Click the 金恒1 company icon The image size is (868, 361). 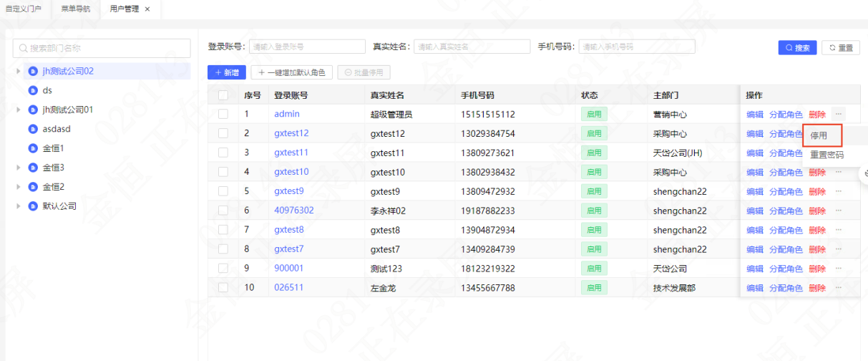(x=32, y=148)
